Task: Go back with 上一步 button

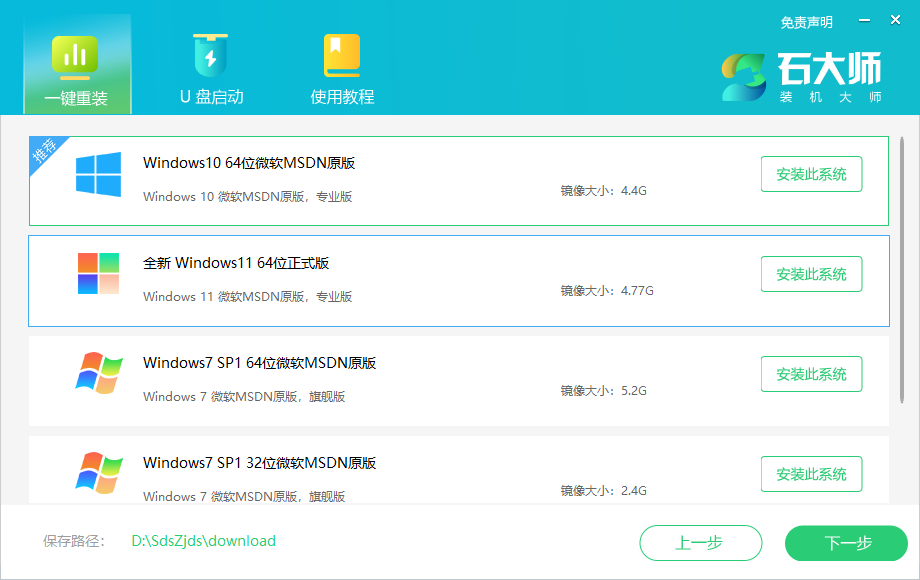Action: [x=701, y=543]
